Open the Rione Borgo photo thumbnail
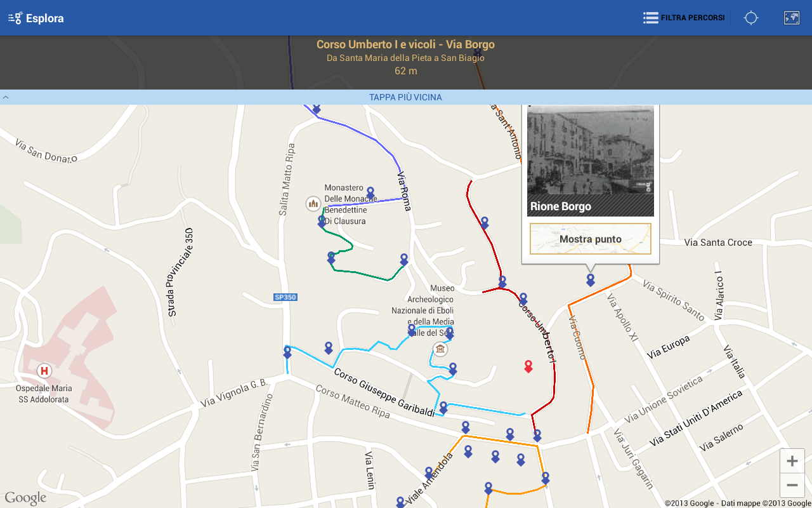The image size is (812, 508). click(x=591, y=161)
